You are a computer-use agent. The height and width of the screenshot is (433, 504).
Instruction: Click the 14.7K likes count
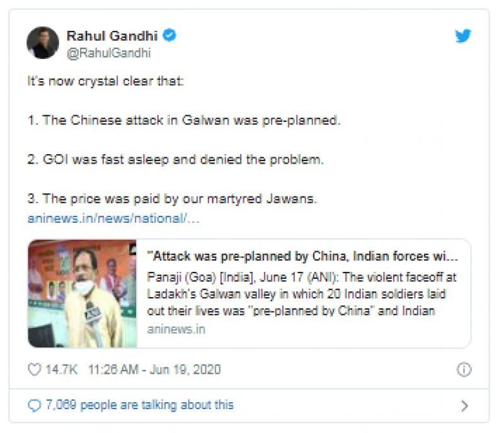(x=62, y=369)
